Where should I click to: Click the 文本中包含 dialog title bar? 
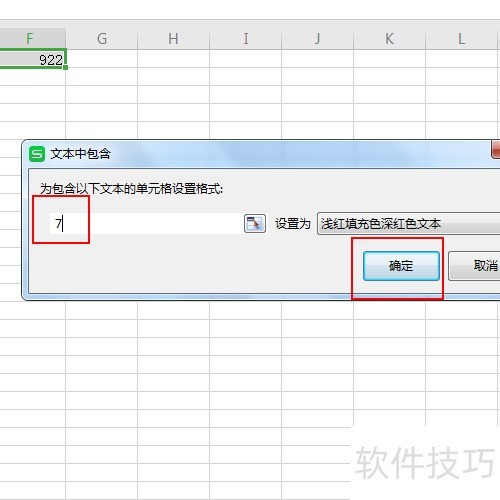pyautogui.click(x=260, y=154)
